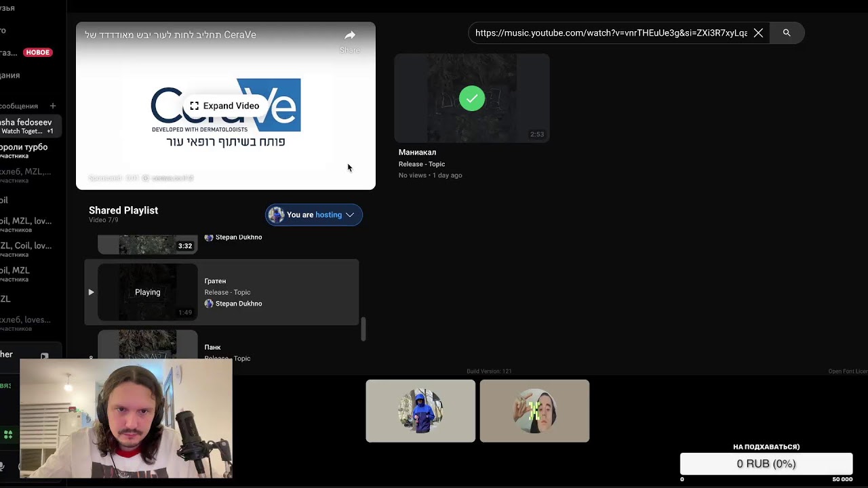The width and height of the screenshot is (868, 488).
Task: Click the Гратен track title
Action: 215,281
